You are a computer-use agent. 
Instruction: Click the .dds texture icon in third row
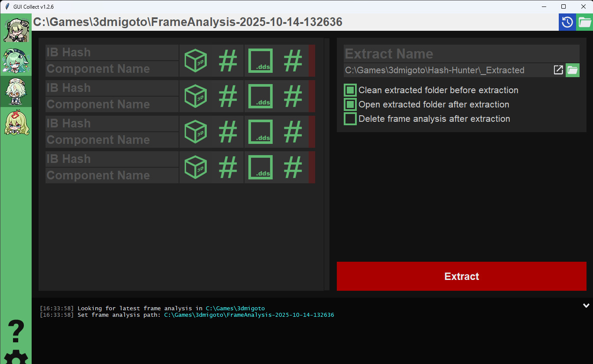point(261,132)
